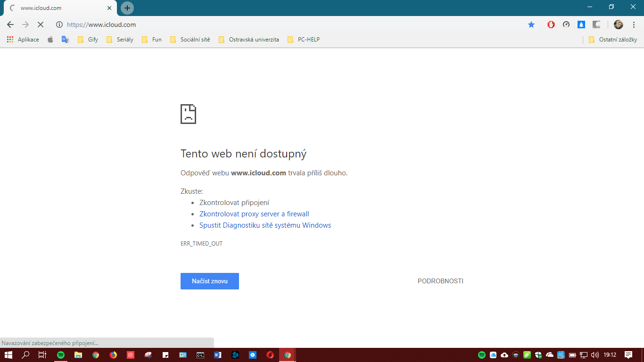Screen dimensions: 644x362
Task: Expand the Seriály bookmarks folder
Action: coord(120,40)
